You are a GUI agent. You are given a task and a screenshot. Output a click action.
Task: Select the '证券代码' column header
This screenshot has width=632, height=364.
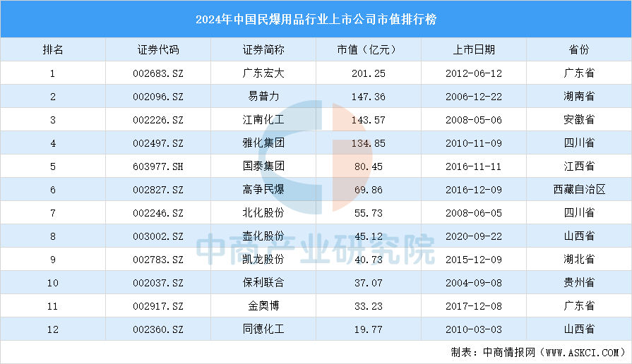(158, 49)
